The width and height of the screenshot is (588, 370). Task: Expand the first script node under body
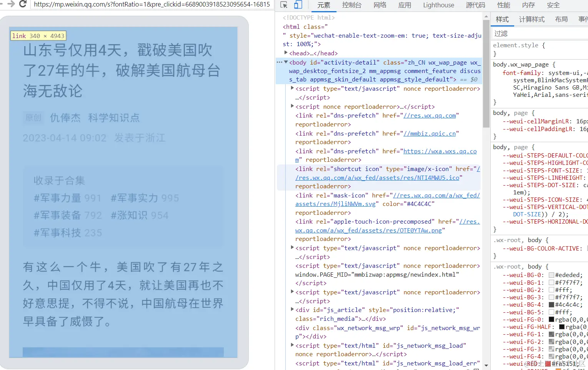click(292, 88)
